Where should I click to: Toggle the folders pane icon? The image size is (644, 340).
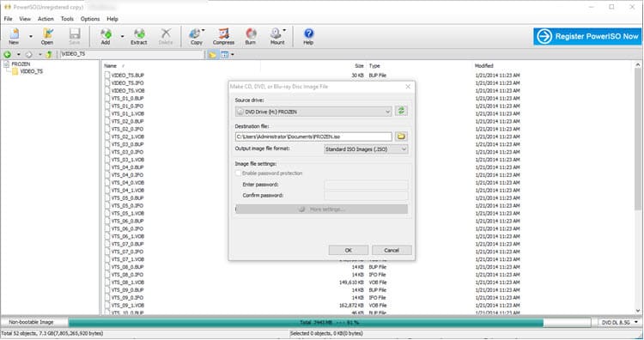(212, 55)
